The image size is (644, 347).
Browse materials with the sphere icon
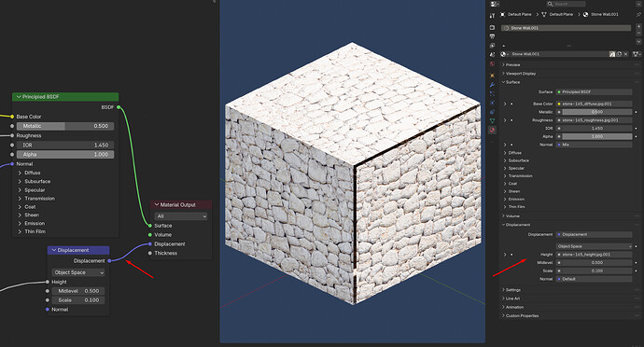click(504, 54)
